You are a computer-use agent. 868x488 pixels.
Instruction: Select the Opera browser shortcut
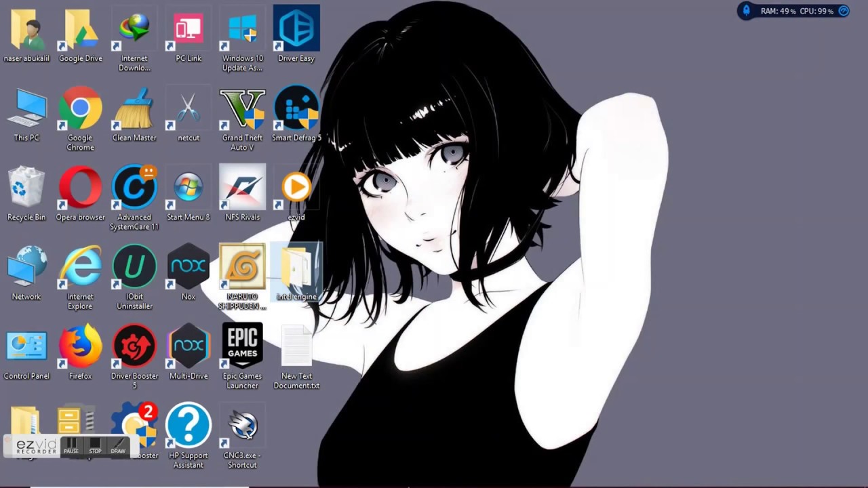tap(80, 188)
